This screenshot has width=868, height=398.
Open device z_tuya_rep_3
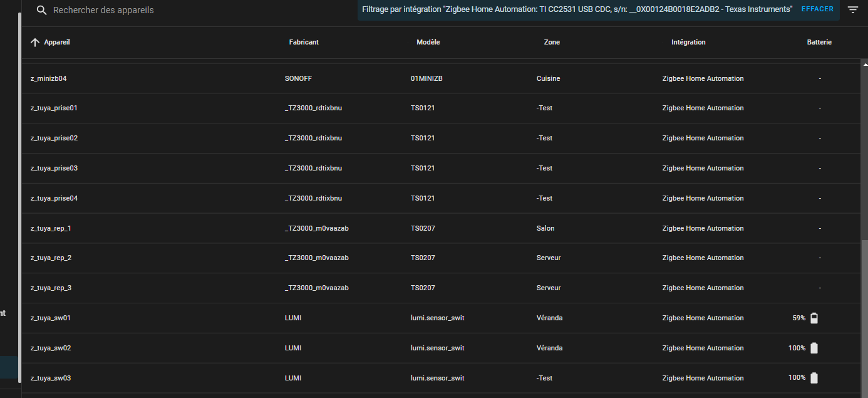point(51,288)
